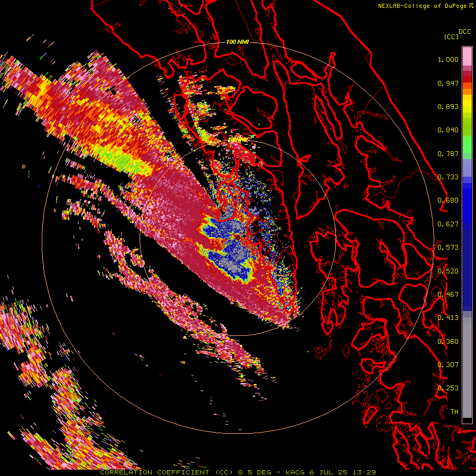Click the 0.360 scale value
Screen dimensions: 476x476
tap(448, 342)
